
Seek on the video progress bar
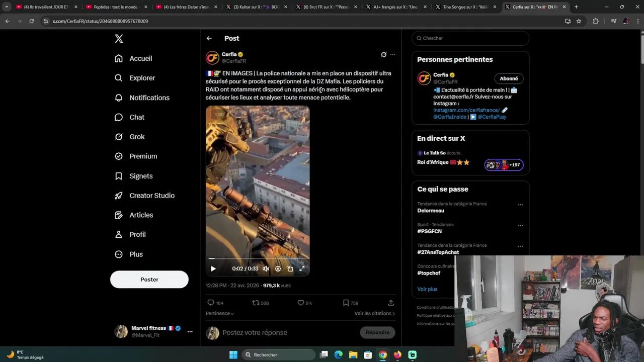click(258, 258)
